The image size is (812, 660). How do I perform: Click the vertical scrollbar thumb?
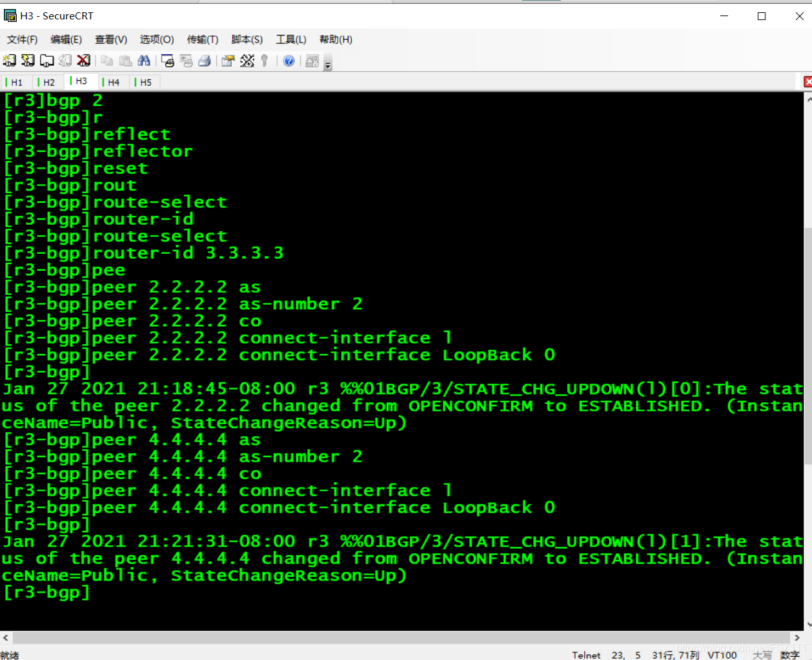tap(808, 345)
